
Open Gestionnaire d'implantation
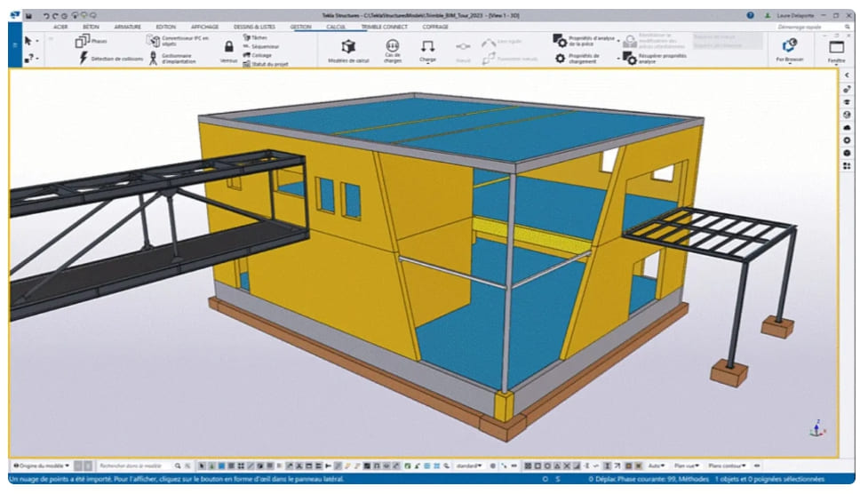pos(171,58)
